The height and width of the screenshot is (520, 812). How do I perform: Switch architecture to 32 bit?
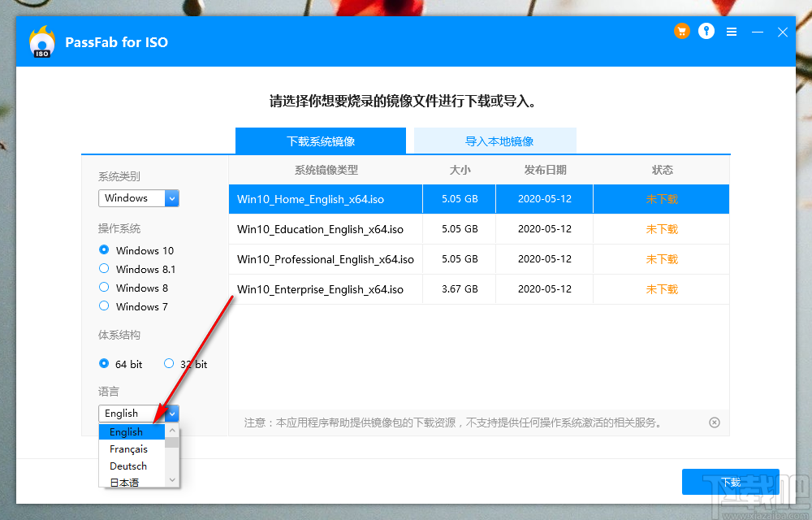point(169,364)
